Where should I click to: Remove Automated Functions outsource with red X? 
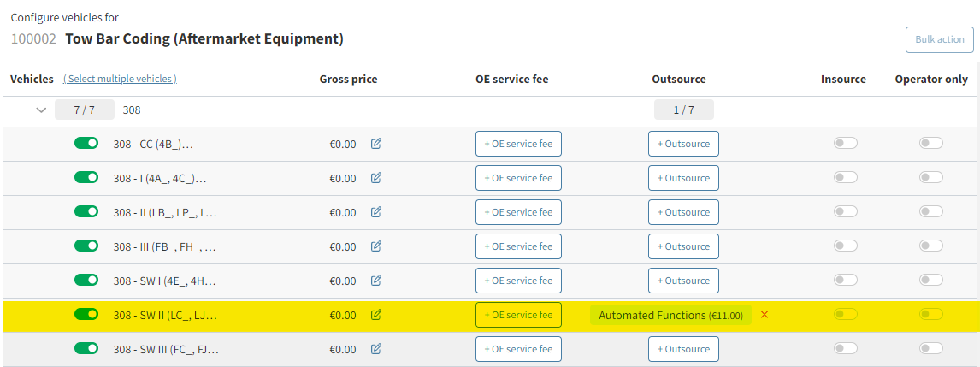pyautogui.click(x=765, y=315)
